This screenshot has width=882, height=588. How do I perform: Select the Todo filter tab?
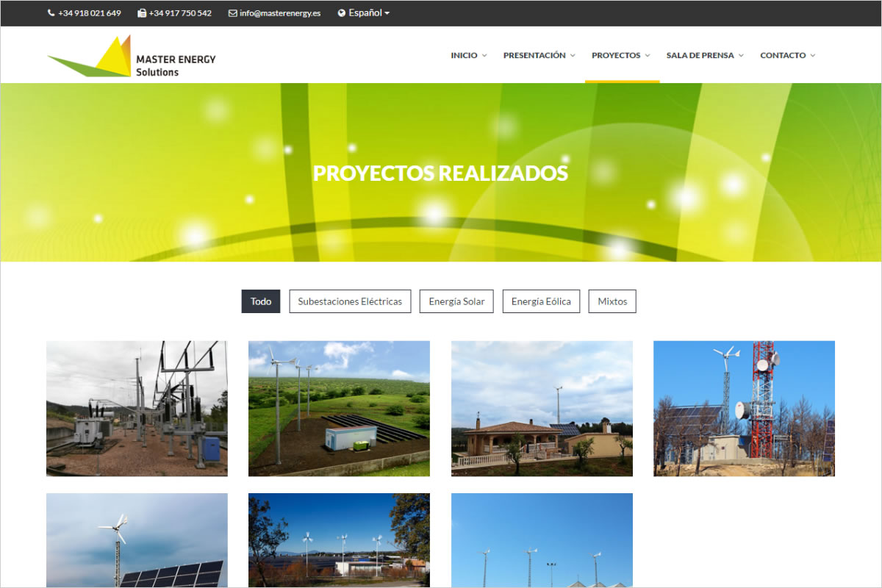pos(261,301)
